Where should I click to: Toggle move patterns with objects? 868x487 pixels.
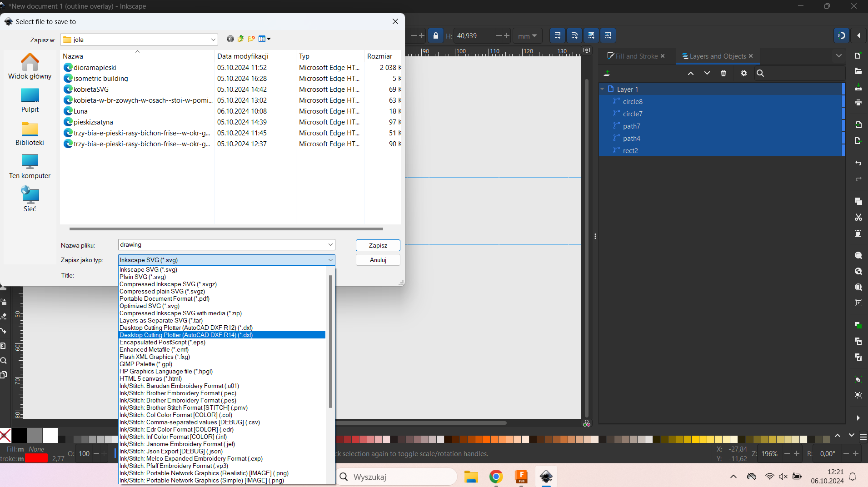[608, 35]
